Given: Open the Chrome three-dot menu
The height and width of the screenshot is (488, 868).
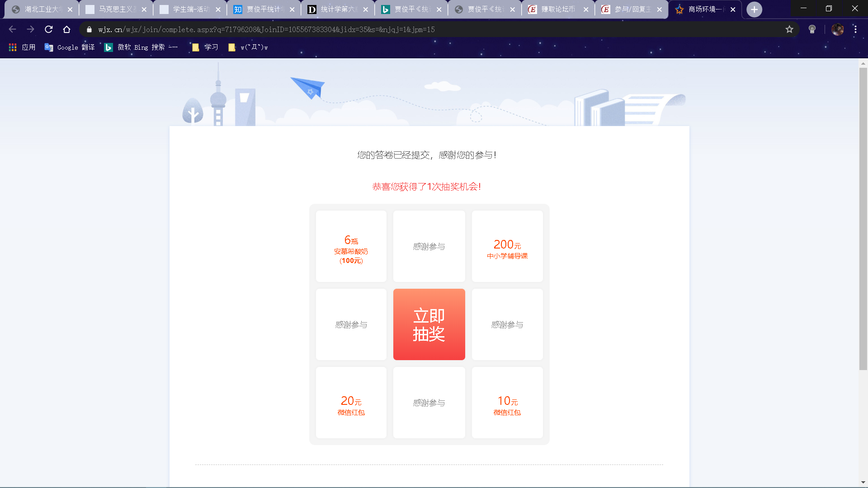Looking at the screenshot, I should (x=855, y=29).
